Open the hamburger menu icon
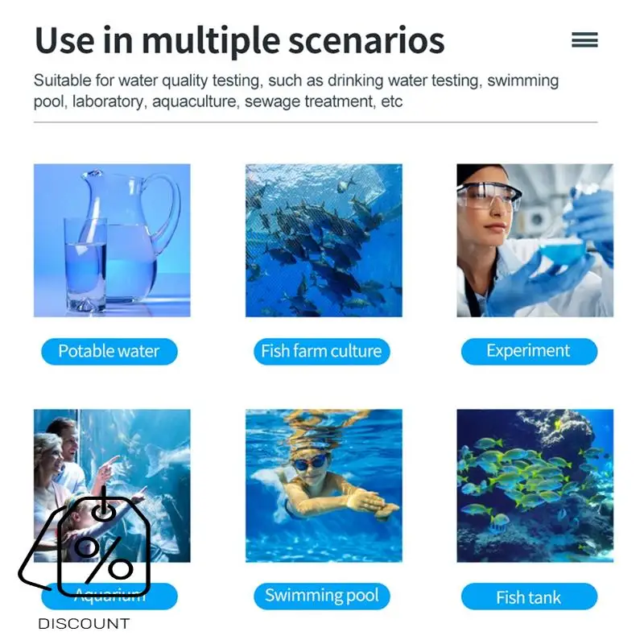The image size is (644, 644). point(584,39)
